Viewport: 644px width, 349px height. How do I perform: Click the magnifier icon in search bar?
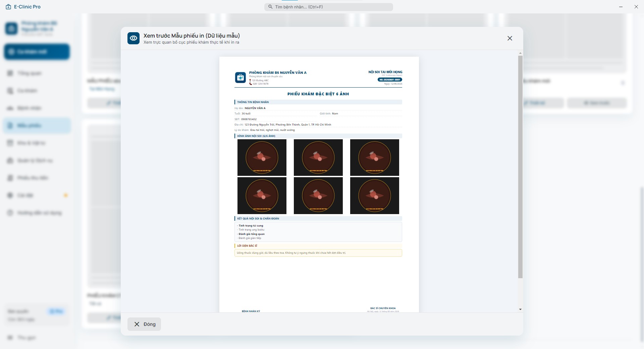(x=270, y=7)
